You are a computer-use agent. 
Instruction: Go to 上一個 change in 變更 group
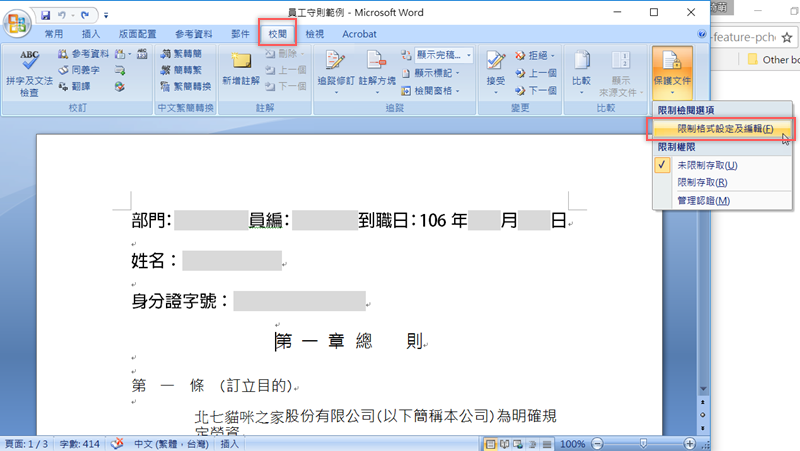pos(536,73)
